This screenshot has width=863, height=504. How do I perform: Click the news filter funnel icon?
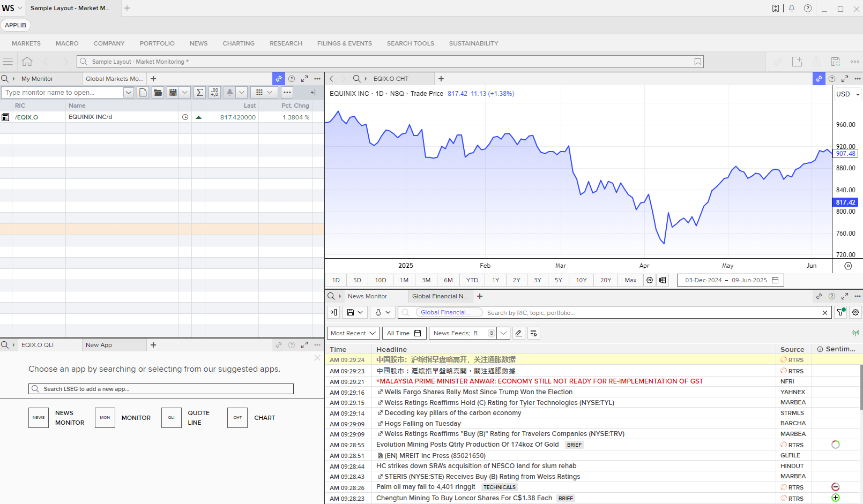tap(840, 312)
